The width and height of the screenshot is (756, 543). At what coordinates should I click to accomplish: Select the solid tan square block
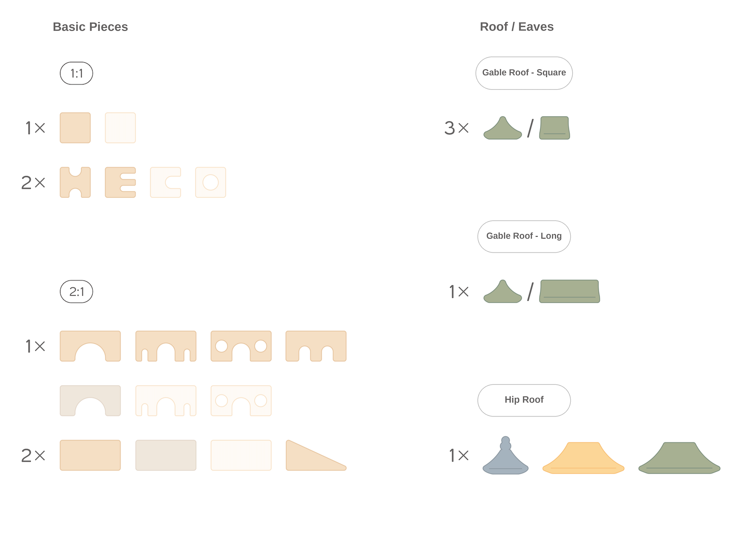(75, 127)
